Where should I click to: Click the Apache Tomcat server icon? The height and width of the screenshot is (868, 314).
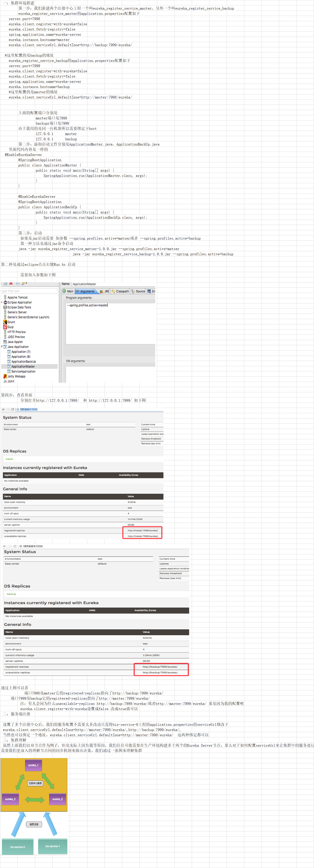click(x=5, y=297)
